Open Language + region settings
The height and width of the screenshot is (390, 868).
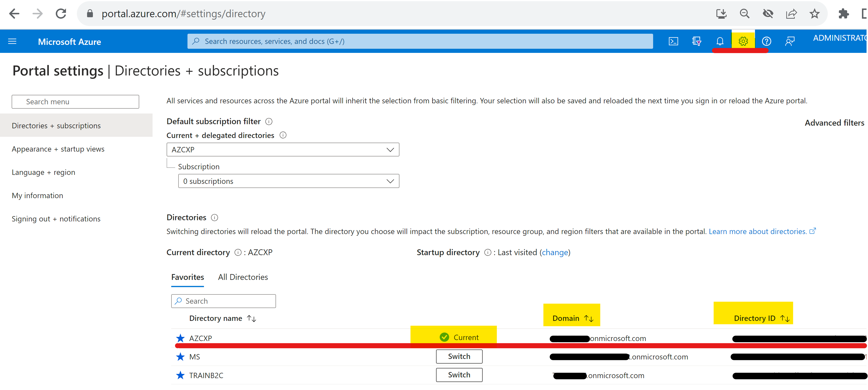point(43,172)
